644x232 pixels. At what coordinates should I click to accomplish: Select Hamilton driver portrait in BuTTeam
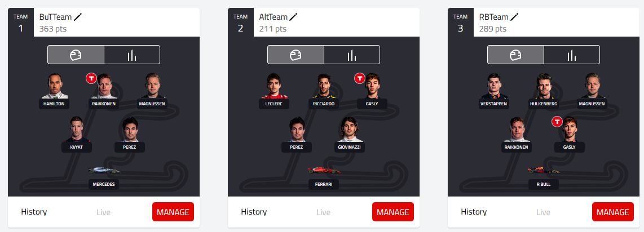(55, 86)
